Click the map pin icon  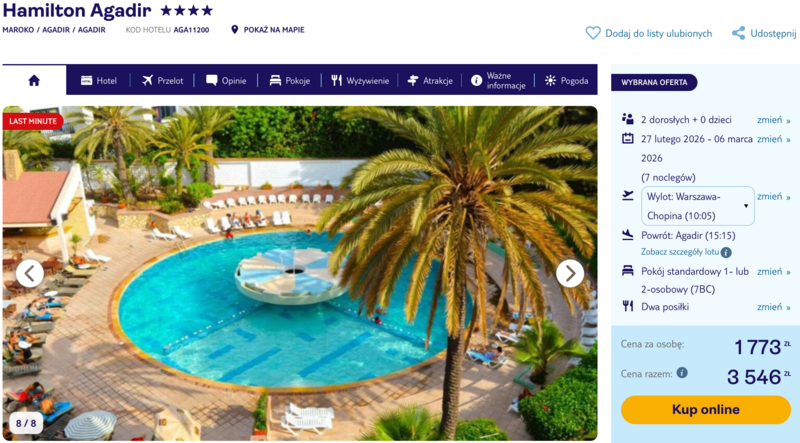pos(235,30)
